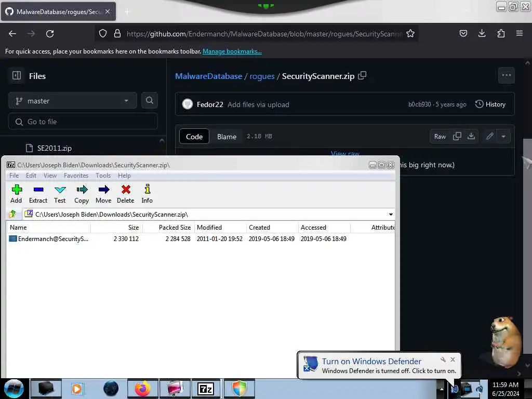This screenshot has width=532, height=399.
Task: Copy raw file contents icon
Action: click(457, 137)
